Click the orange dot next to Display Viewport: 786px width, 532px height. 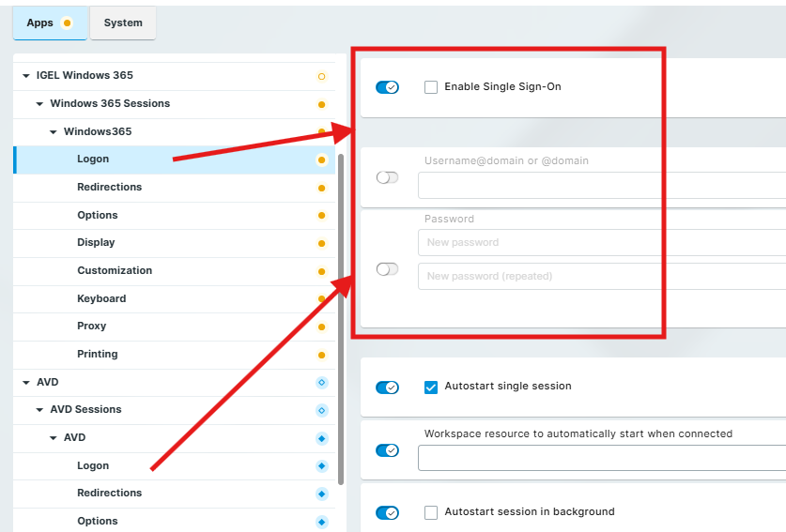(321, 243)
